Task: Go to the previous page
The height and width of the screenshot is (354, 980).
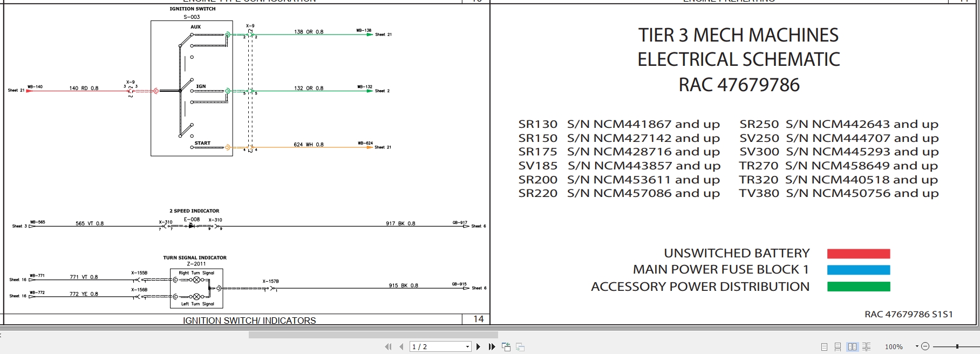Action: click(x=401, y=347)
